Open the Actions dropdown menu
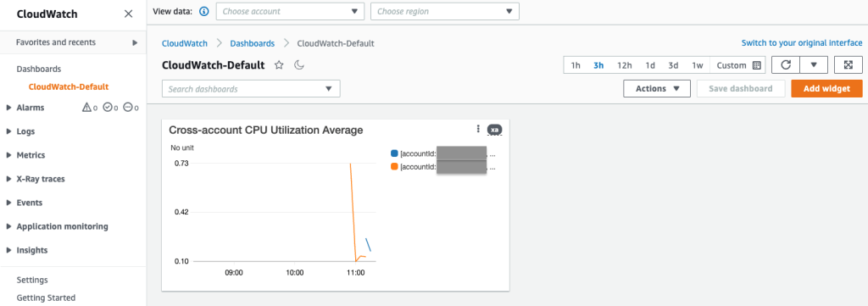868x306 pixels. 657,88
